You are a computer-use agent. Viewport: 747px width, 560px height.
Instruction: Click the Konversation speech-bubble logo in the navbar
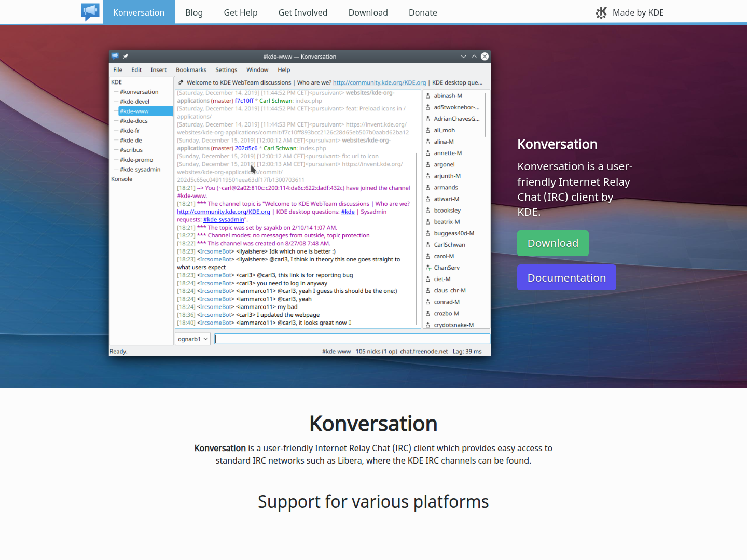point(90,12)
